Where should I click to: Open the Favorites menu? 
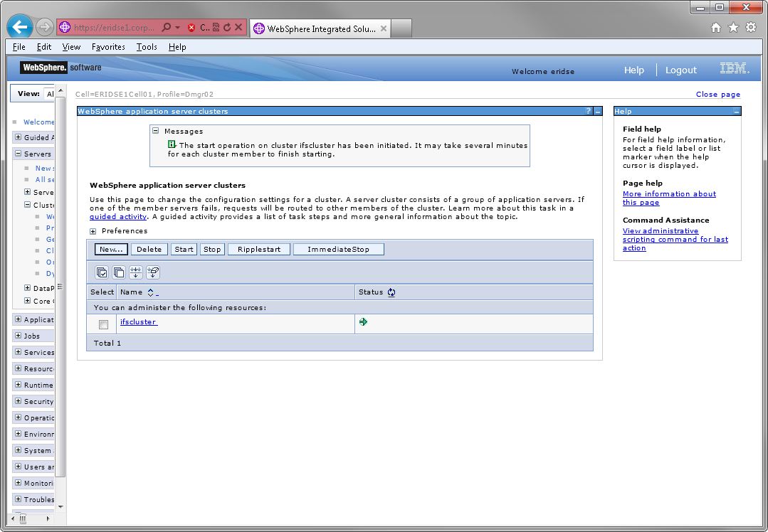[108, 47]
